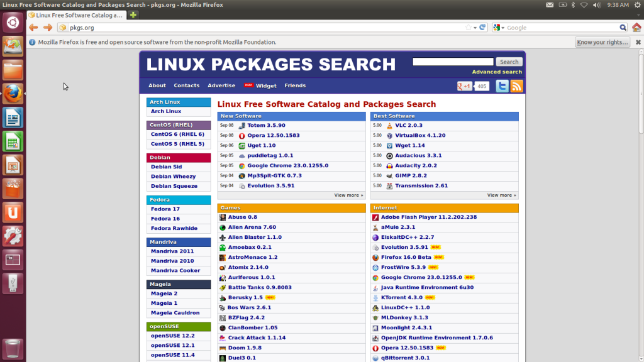Click VLC cone icon in Best Software
The image size is (644, 362).
389,126
